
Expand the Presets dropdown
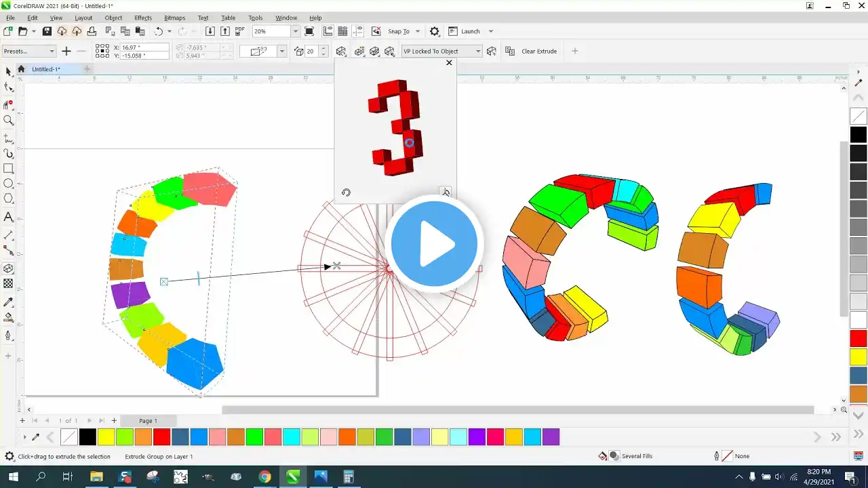pyautogui.click(x=52, y=52)
